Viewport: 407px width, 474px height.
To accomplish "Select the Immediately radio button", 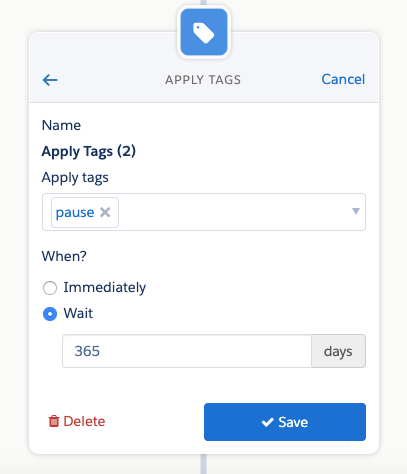I will point(50,288).
